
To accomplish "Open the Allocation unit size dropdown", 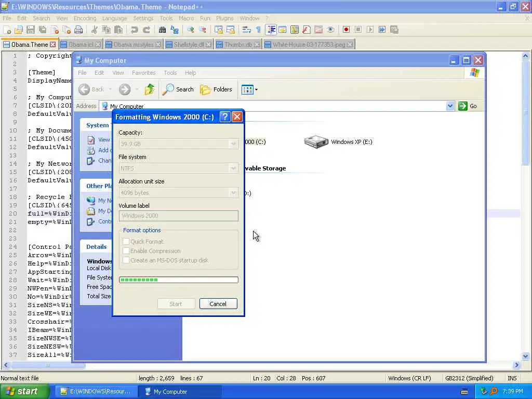I will pos(233,193).
